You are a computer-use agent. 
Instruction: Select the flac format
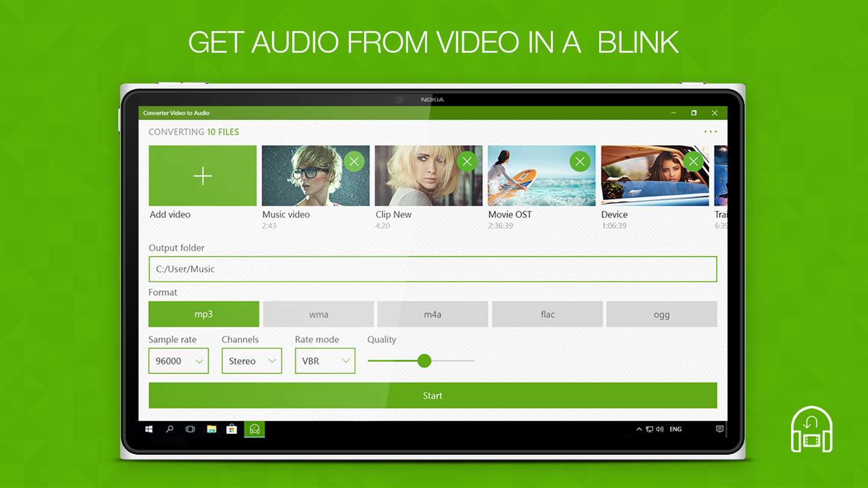click(547, 314)
